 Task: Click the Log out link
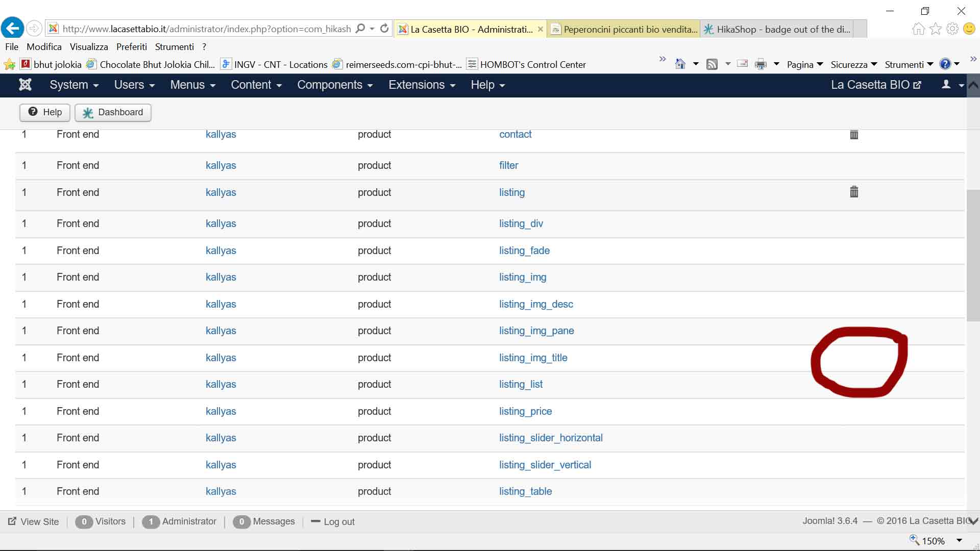338,521
